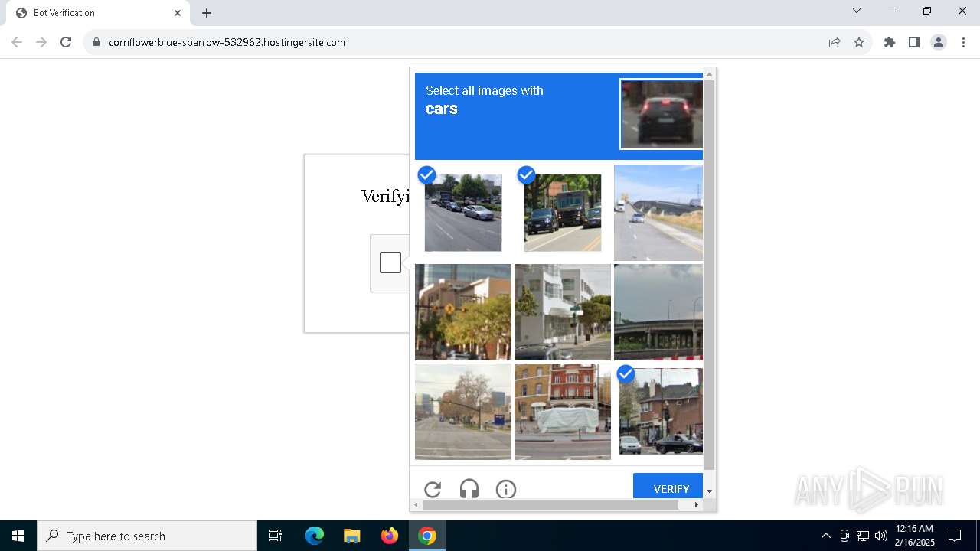The image size is (980, 551).
Task: Open the tab search dropdown chevron
Action: [857, 11]
